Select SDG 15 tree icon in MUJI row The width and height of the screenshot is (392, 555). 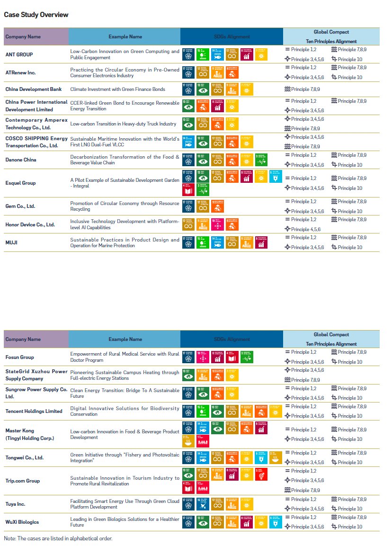point(203,242)
